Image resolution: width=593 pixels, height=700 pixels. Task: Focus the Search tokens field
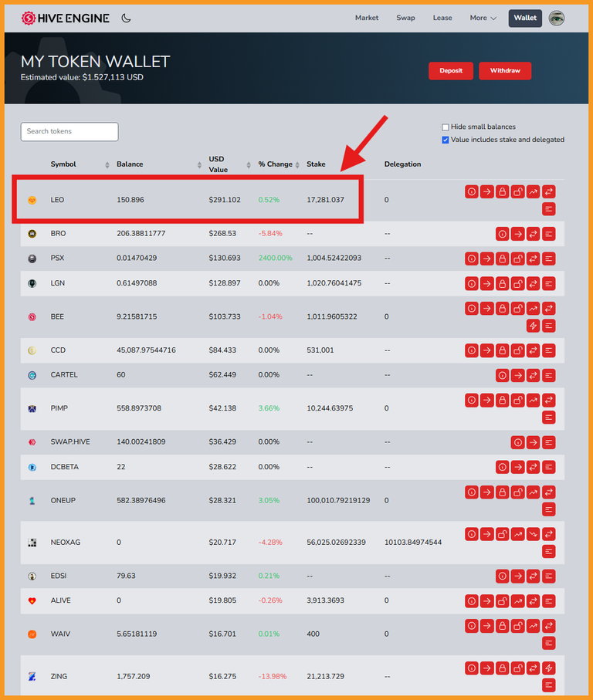tap(69, 131)
